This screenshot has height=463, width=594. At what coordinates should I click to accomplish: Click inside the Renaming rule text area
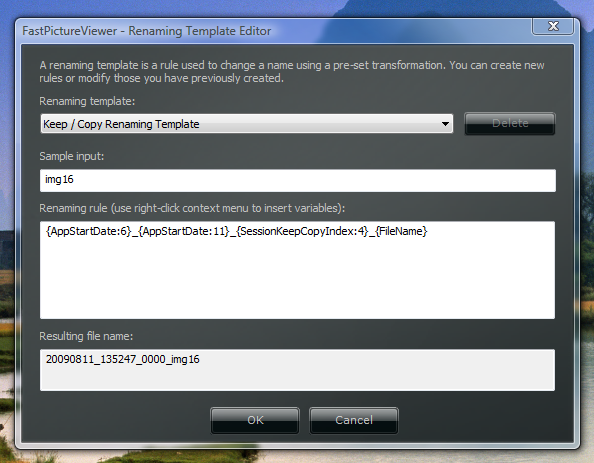tap(297, 270)
